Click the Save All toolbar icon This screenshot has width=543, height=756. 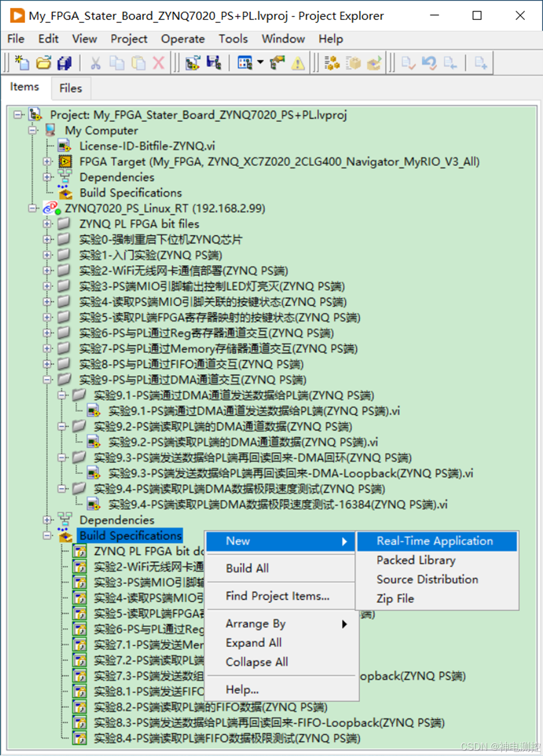click(x=64, y=63)
